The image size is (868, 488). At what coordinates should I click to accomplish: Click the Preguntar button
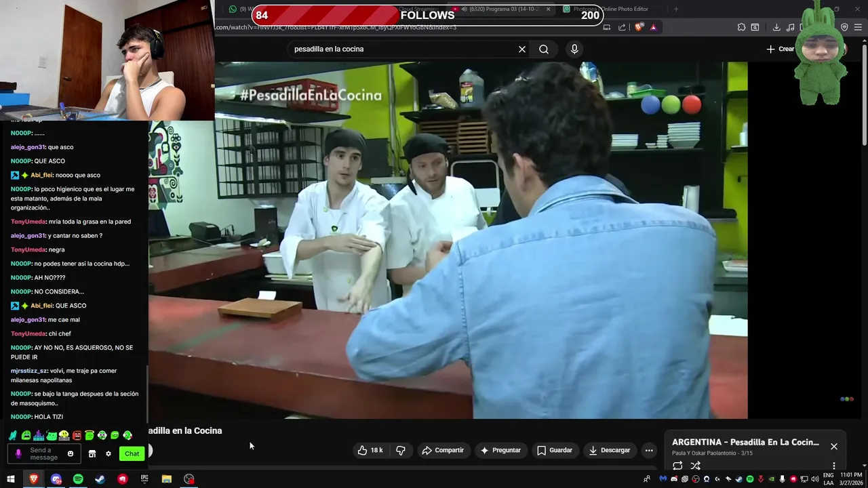[x=500, y=450]
